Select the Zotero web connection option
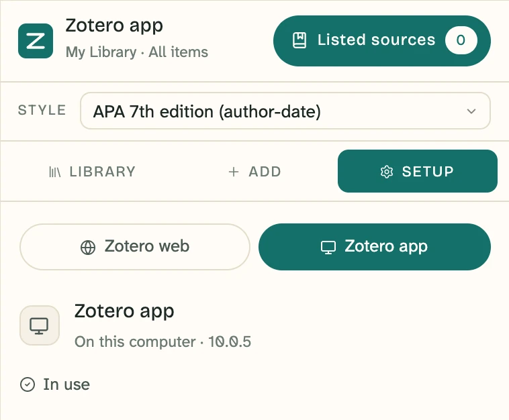The image size is (509, 420). (135, 247)
